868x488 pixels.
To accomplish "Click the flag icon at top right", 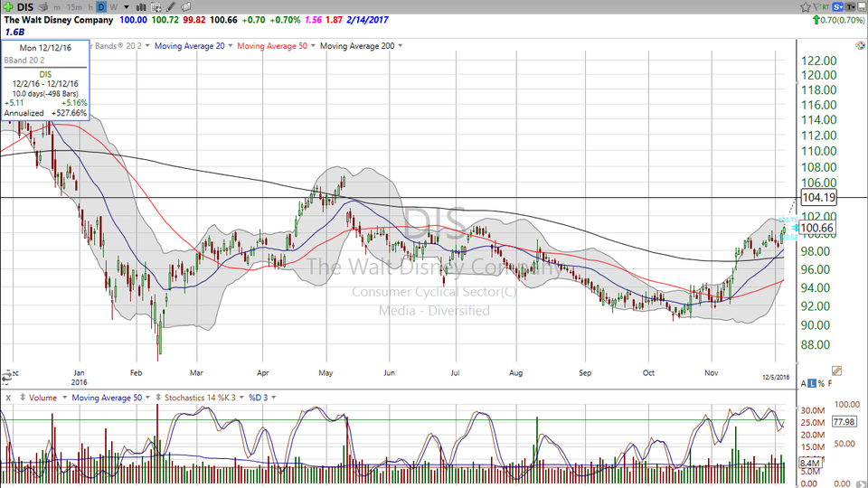I will click(x=816, y=6).
